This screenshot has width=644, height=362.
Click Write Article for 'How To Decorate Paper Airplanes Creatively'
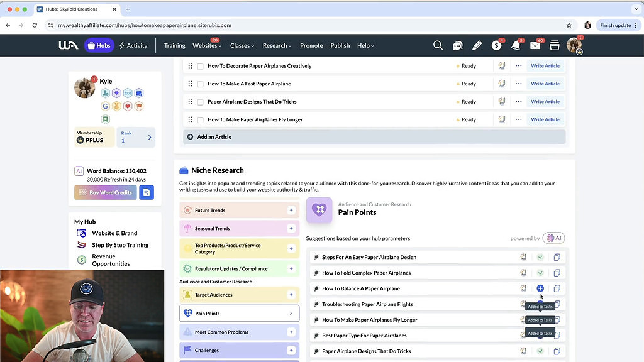click(x=545, y=66)
